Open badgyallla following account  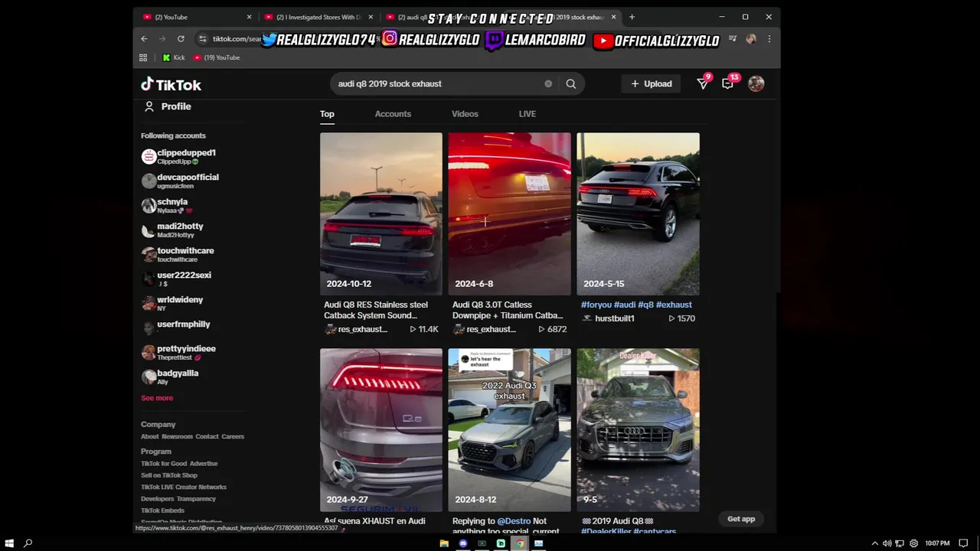[171, 377]
